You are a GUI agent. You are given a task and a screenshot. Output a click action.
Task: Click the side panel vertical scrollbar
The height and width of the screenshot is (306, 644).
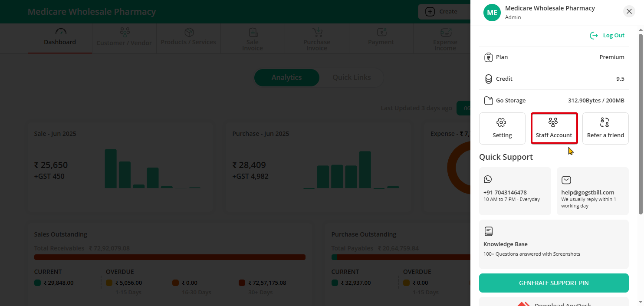click(641, 124)
